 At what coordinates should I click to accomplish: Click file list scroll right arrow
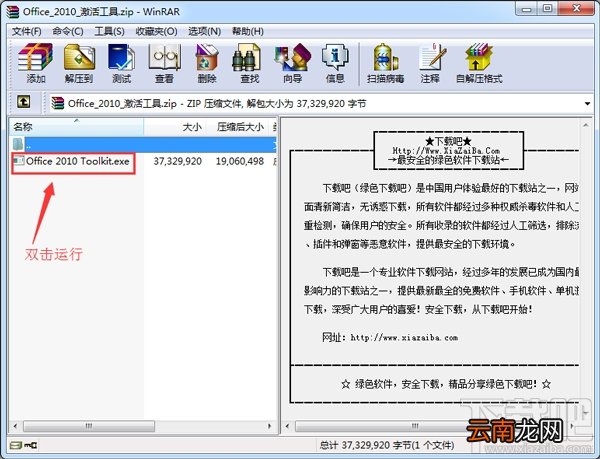[269, 426]
